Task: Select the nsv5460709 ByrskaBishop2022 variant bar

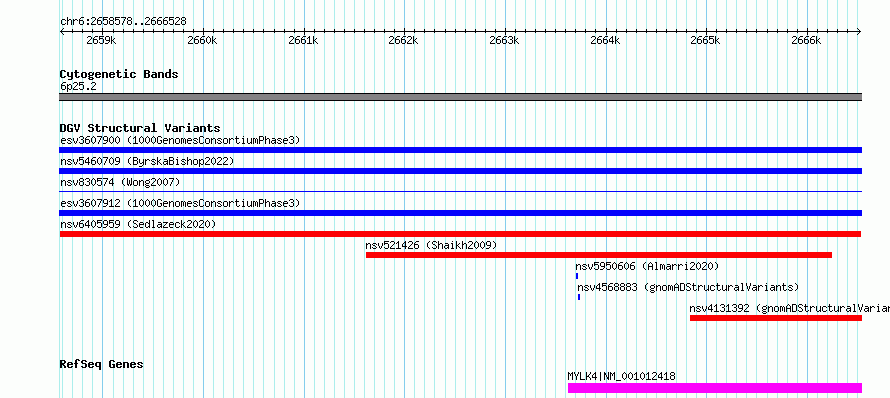Action: [460, 171]
